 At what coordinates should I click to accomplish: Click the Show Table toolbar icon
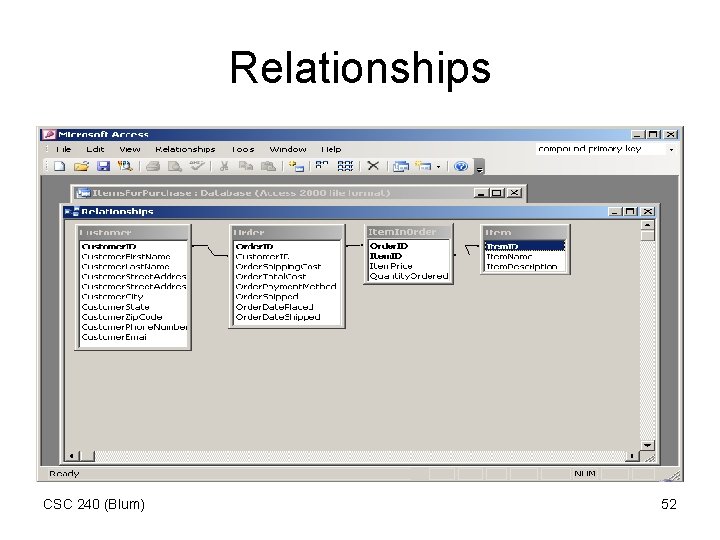(297, 166)
